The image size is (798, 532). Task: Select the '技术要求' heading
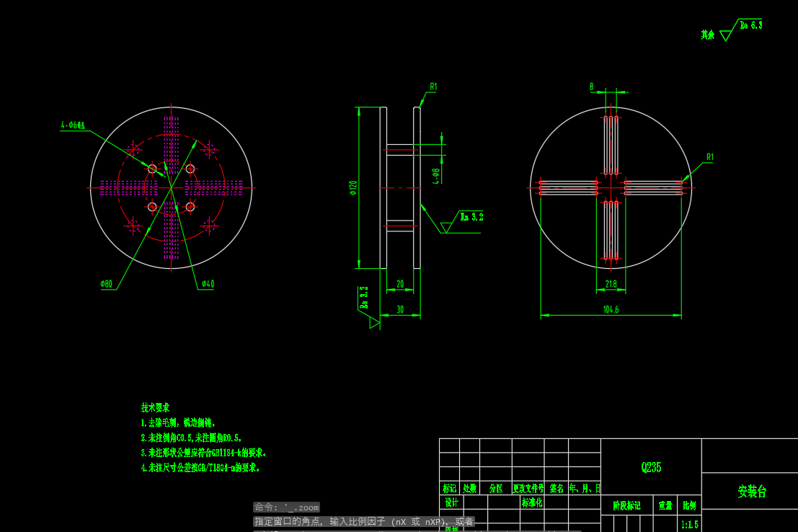click(x=155, y=408)
